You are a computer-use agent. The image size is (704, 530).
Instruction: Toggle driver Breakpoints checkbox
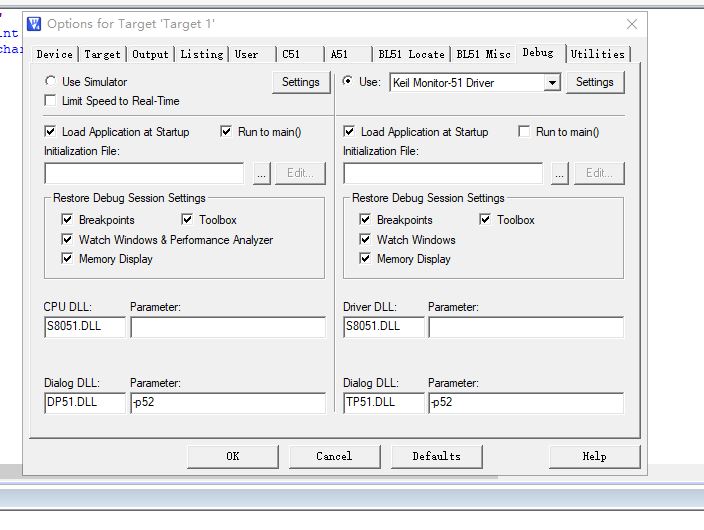(x=365, y=220)
